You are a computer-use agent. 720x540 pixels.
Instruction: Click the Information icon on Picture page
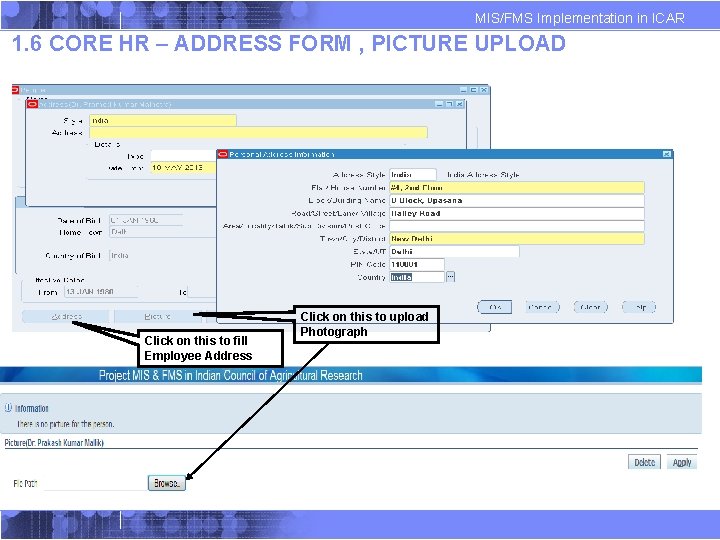pyautogui.click(x=8, y=408)
